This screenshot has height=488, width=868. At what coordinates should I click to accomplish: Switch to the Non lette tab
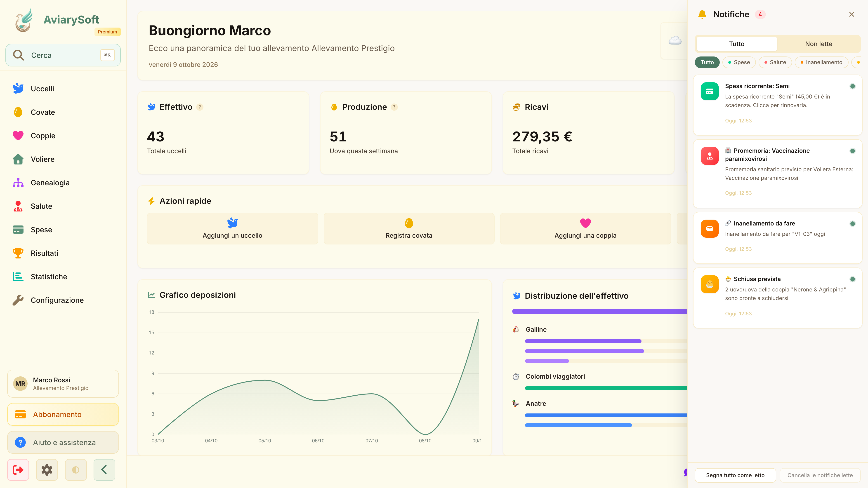coord(818,44)
